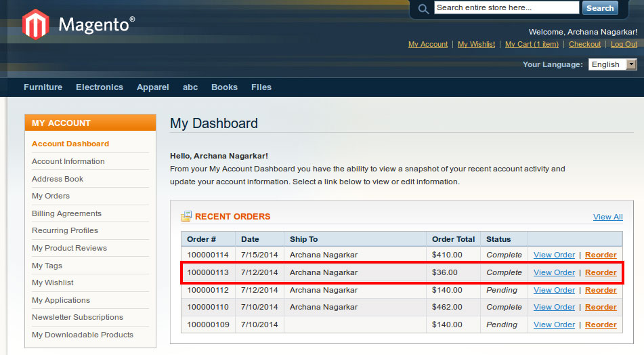
Task: Click the Magento logo icon
Action: click(36, 25)
